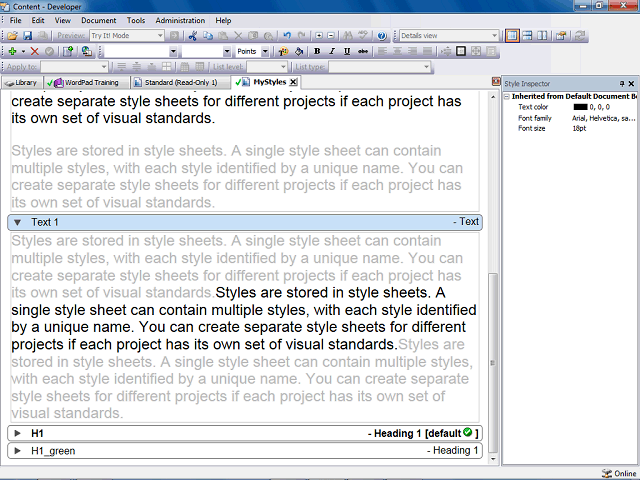Click the Online status indicator
The height and width of the screenshot is (480, 640).
click(619, 473)
